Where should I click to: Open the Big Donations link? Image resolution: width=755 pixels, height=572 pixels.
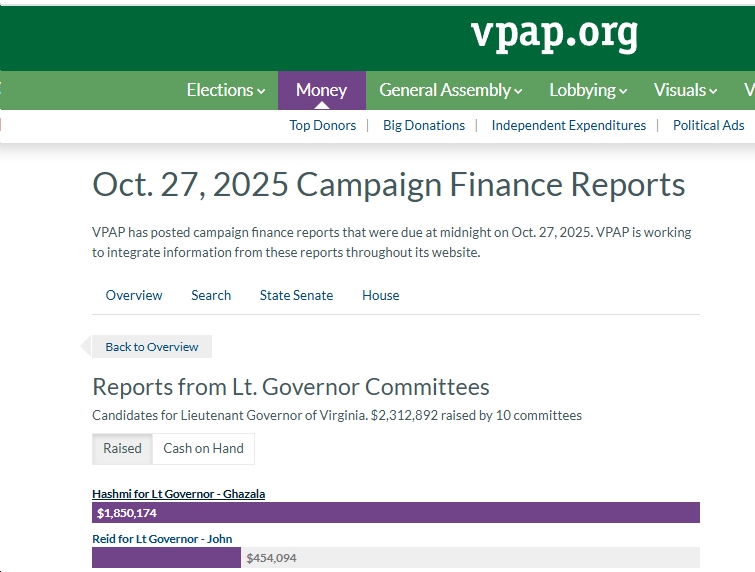424,125
